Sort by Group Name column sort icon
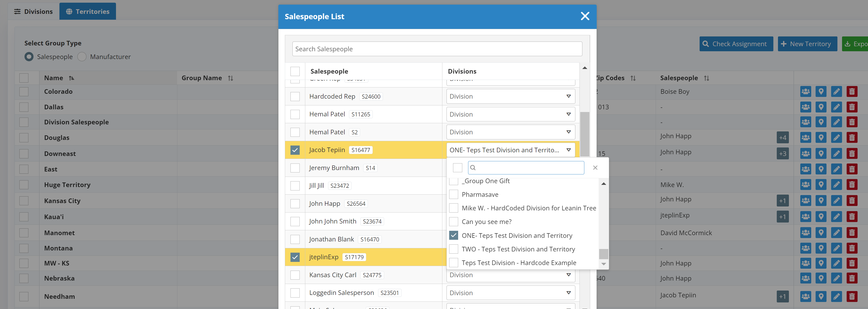This screenshot has width=868, height=309. tap(231, 78)
